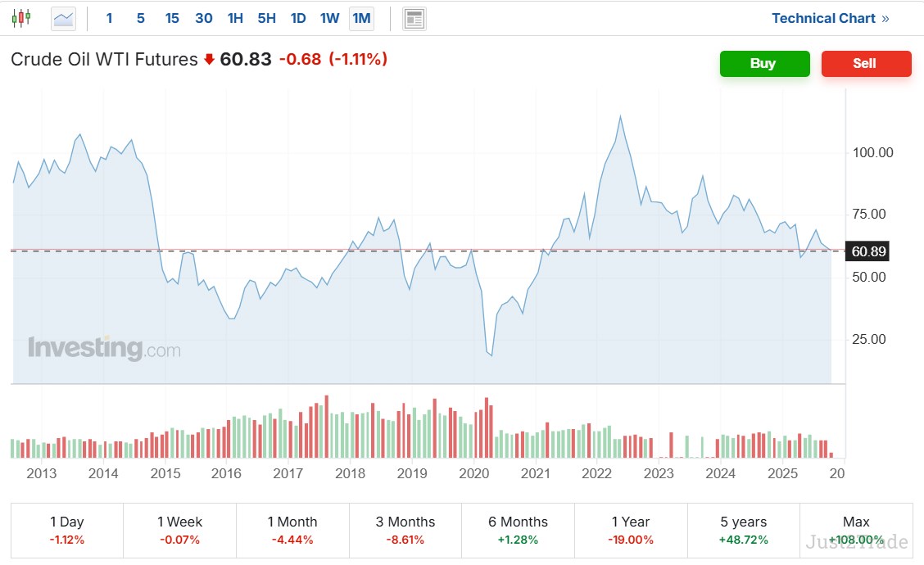Open the Technical Chart link
Image resolution: width=924 pixels, height=565 pixels.
coord(830,18)
